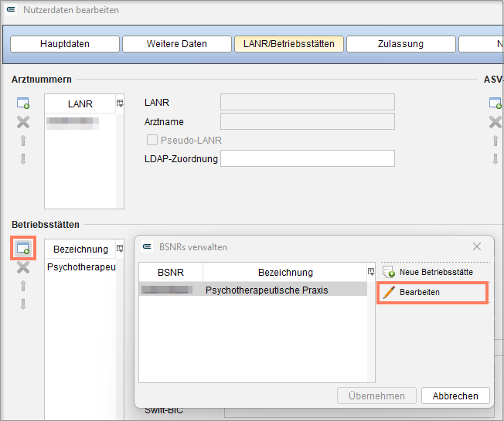Delete ASV entry with X icon
The width and height of the screenshot is (504, 421).
point(495,122)
